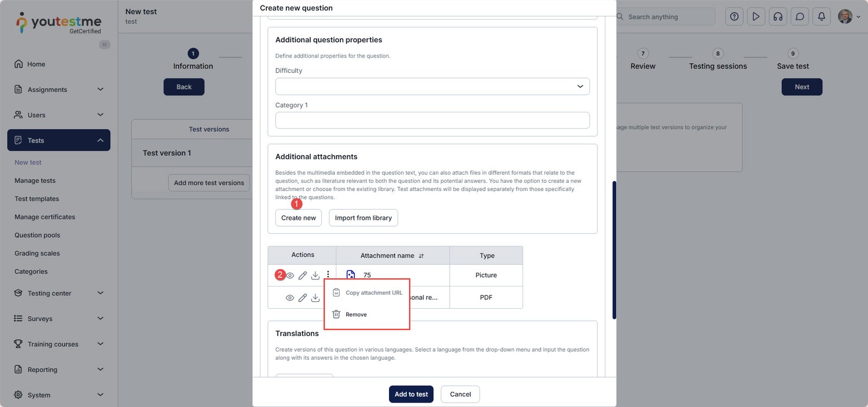Click the headset support icon
The width and height of the screenshot is (868, 407).
click(778, 17)
